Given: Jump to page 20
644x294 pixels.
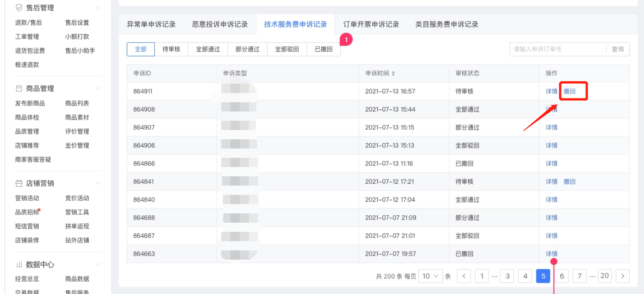Looking at the screenshot, I should [605, 276].
